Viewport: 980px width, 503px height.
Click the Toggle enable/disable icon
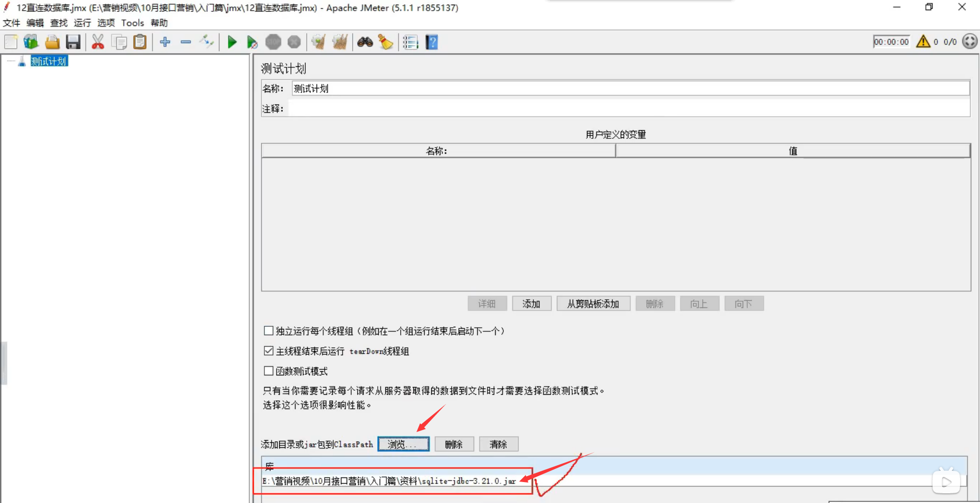click(207, 41)
